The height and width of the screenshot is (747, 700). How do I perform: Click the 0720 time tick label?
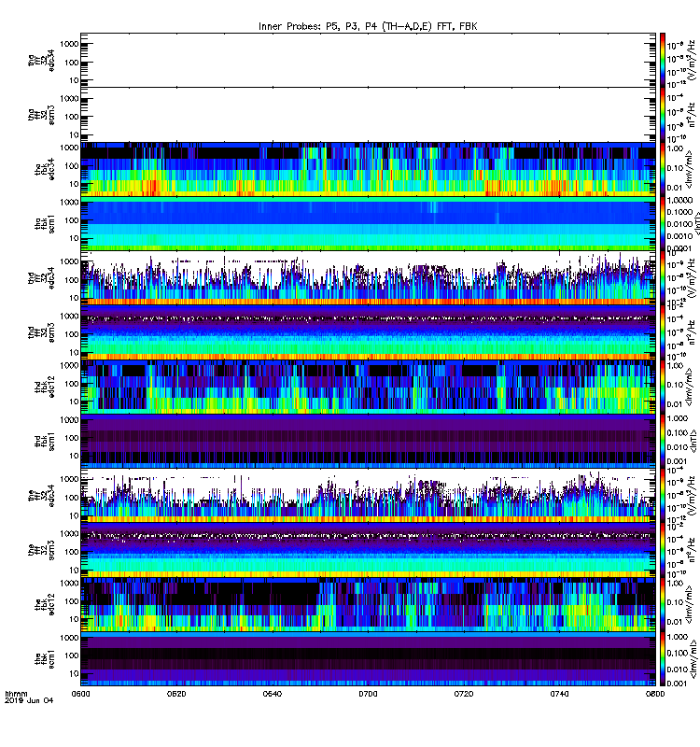(464, 694)
